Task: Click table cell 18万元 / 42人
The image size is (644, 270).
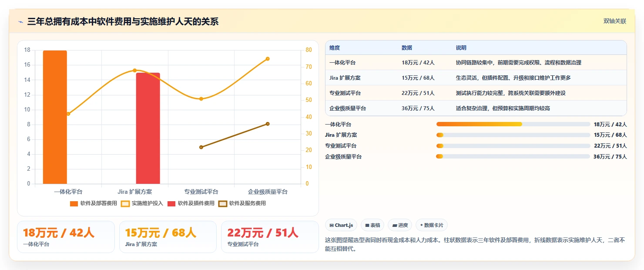Action: [x=418, y=63]
